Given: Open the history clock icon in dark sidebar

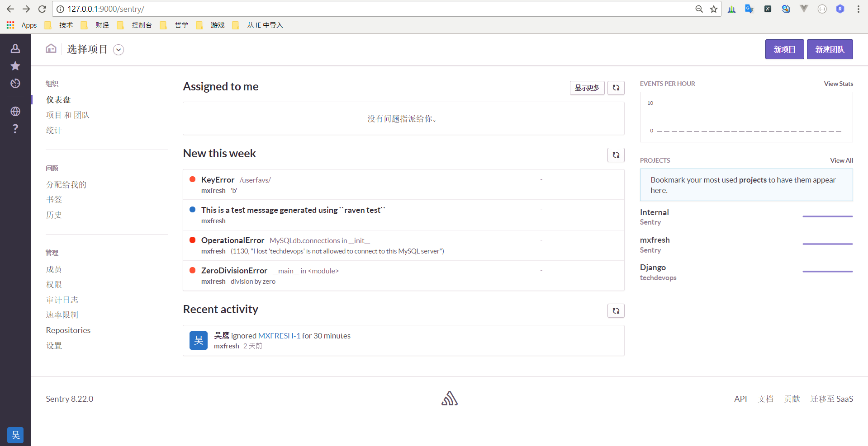Looking at the screenshot, I should pyautogui.click(x=15, y=83).
